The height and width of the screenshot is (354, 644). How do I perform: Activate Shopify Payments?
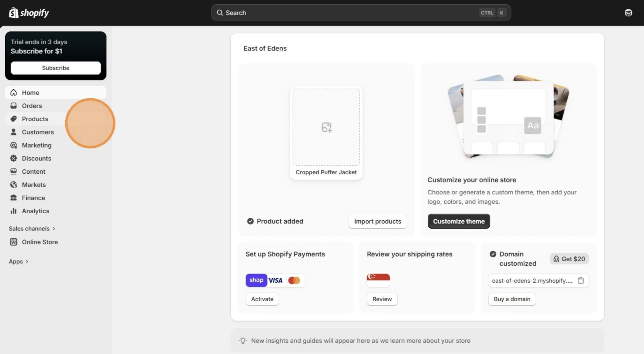pyautogui.click(x=262, y=299)
